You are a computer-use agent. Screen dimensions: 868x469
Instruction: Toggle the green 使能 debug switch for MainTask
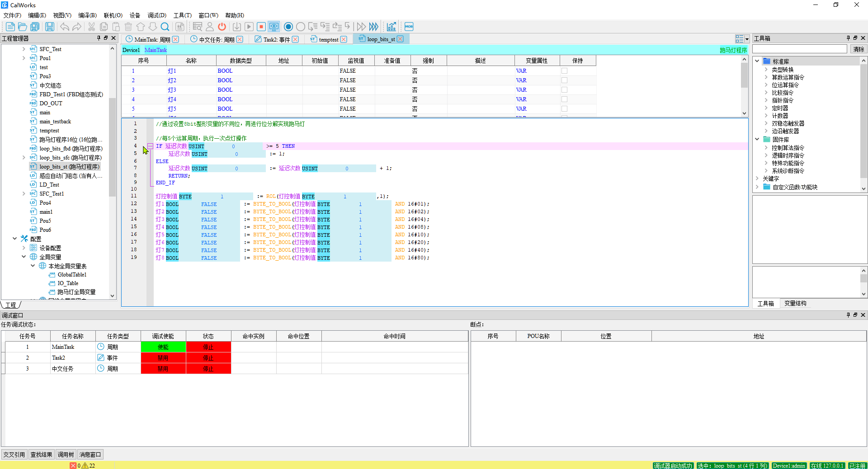coord(163,347)
